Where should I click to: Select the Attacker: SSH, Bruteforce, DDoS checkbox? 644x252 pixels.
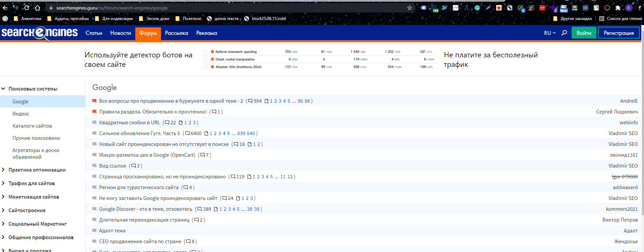[x=206, y=67]
